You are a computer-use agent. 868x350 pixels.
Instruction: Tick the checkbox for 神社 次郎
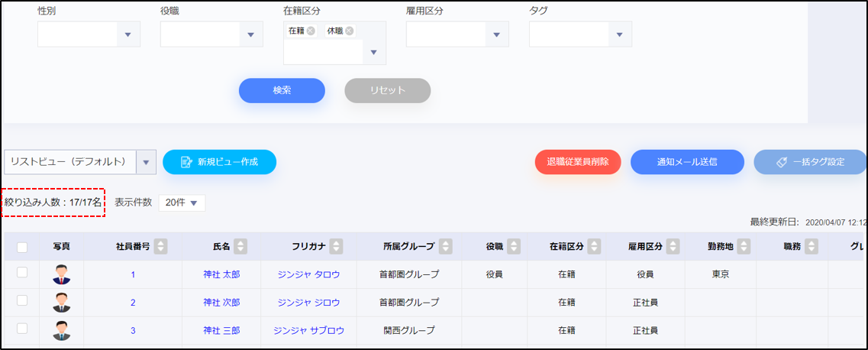coord(22,301)
